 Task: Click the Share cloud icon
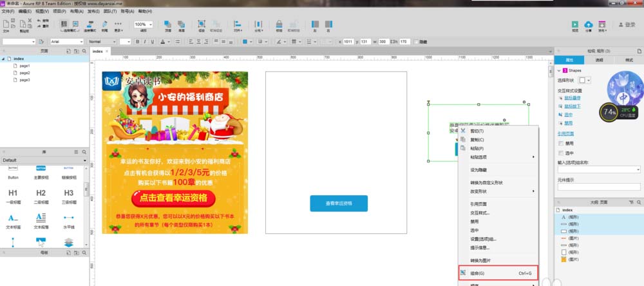(x=589, y=24)
